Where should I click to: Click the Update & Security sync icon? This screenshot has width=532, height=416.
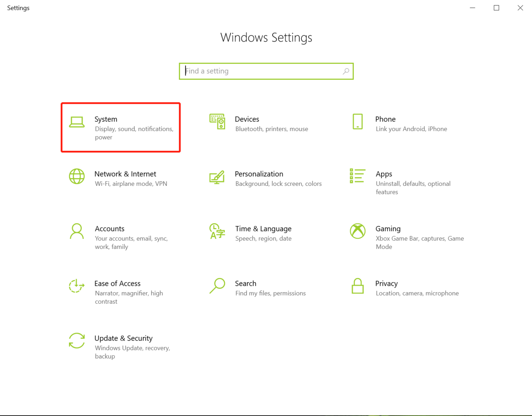[77, 341]
